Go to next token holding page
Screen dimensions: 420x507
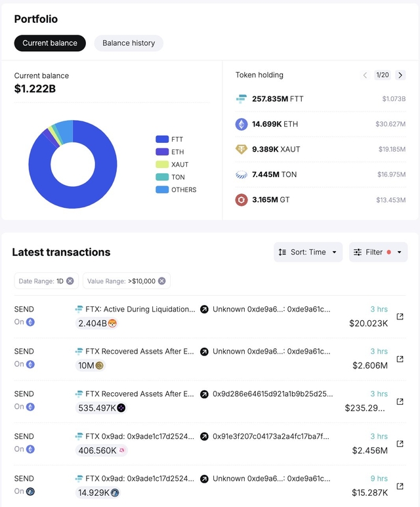coord(400,75)
